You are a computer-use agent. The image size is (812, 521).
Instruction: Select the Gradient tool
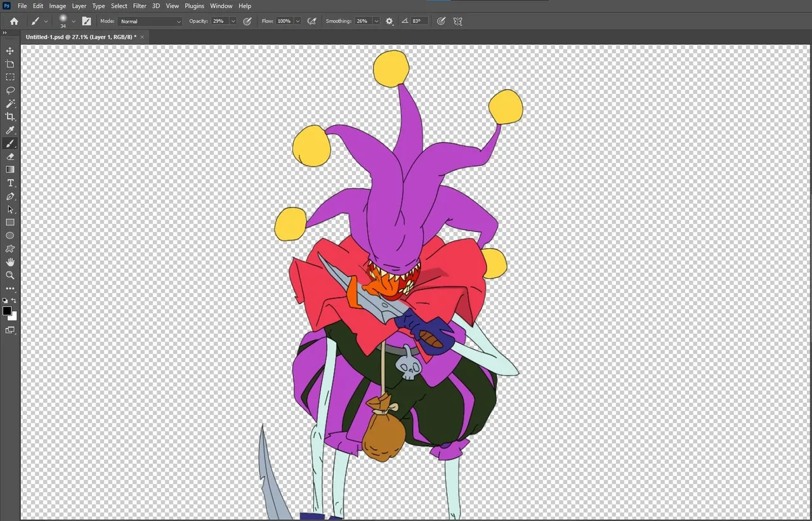coord(10,169)
